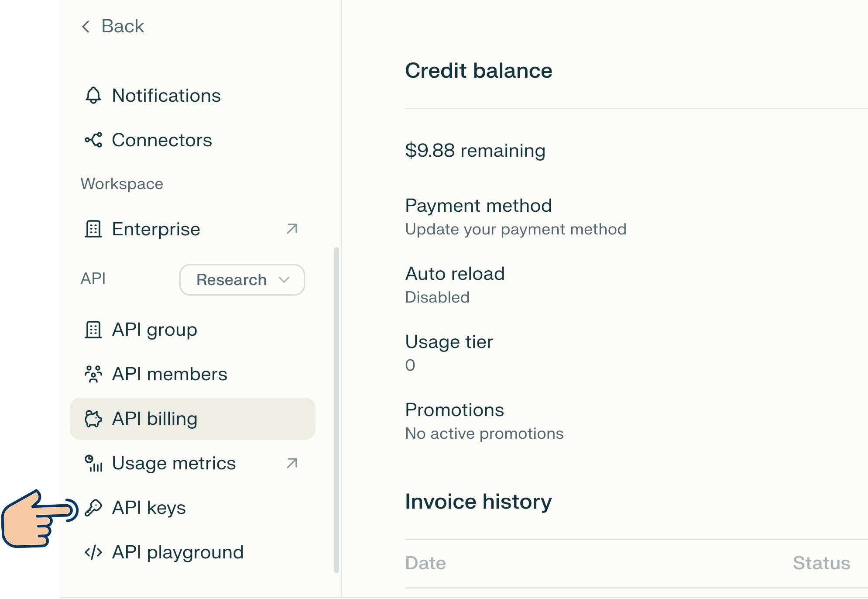The height and width of the screenshot is (599, 868).
Task: Click the Date column header
Action: (425, 563)
